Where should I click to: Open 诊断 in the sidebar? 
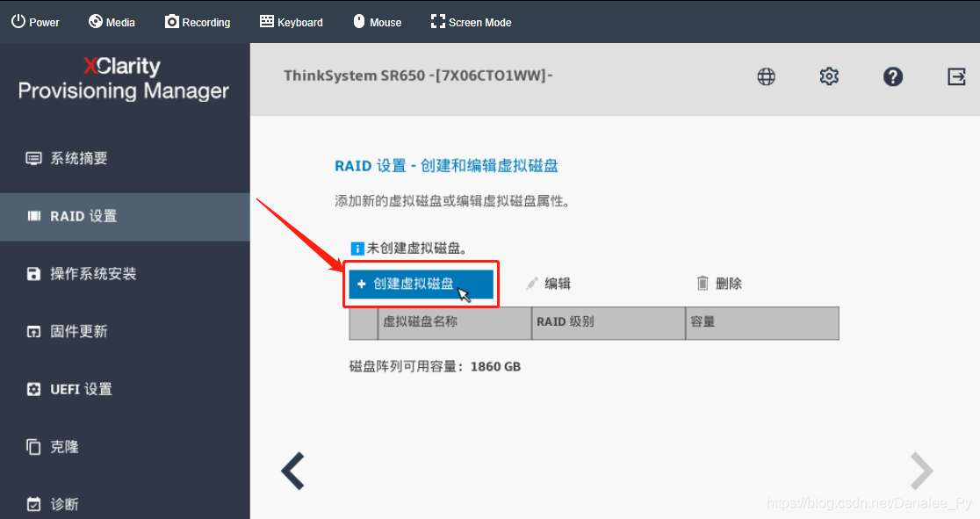tap(125, 504)
